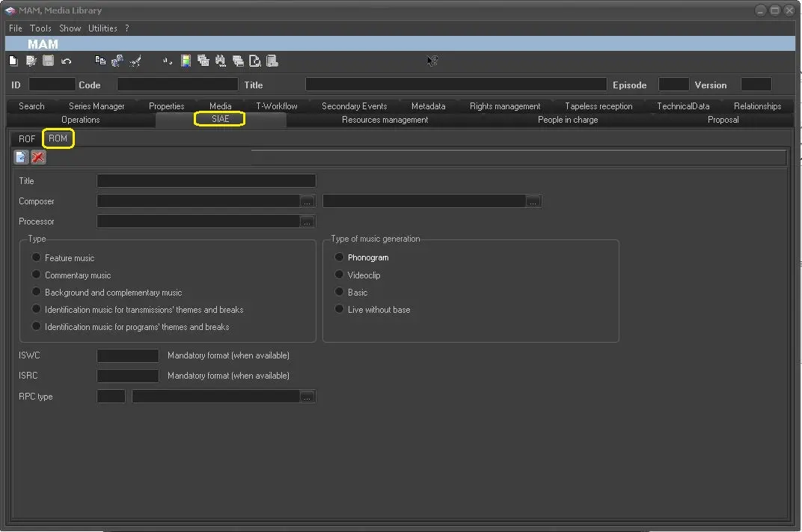Click the Title field in the SIAE form
802x532 pixels.
tap(206, 181)
